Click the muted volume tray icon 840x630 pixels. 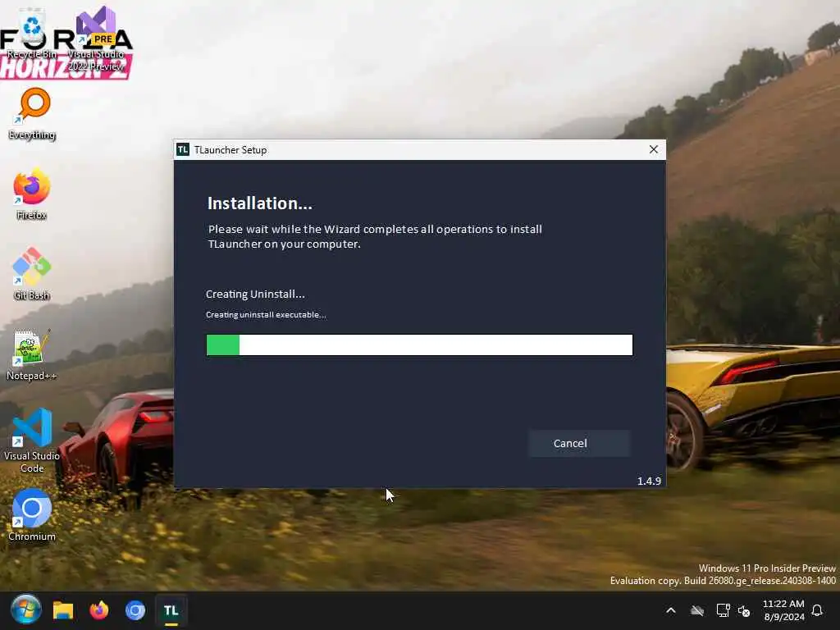point(744,610)
